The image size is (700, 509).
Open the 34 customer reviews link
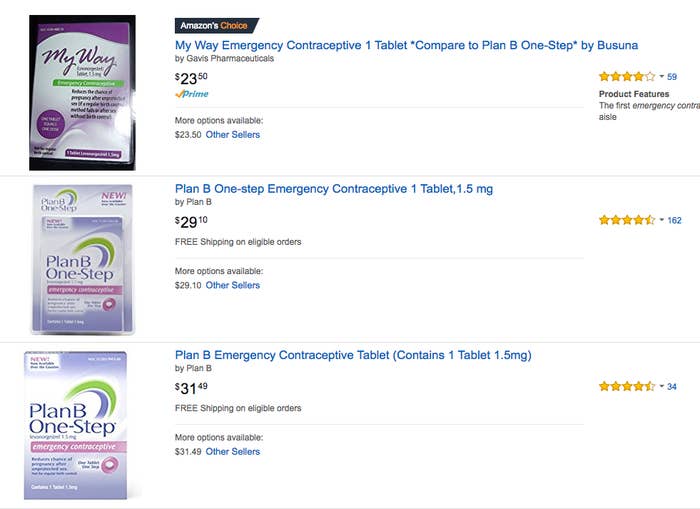pyautogui.click(x=672, y=386)
